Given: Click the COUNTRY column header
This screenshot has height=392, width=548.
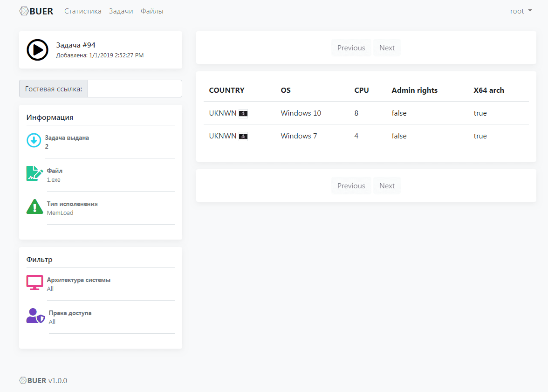Looking at the screenshot, I should pyautogui.click(x=226, y=90).
